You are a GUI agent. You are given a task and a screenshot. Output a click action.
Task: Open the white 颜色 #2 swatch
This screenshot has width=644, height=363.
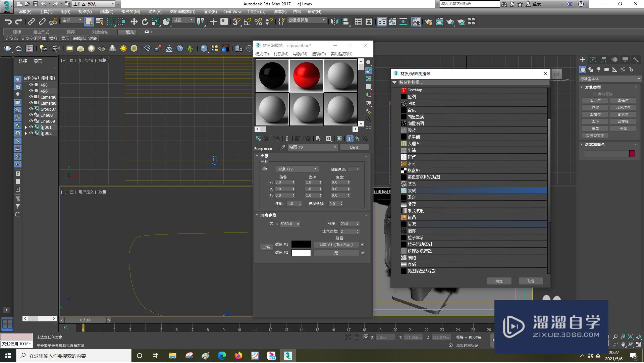click(301, 253)
